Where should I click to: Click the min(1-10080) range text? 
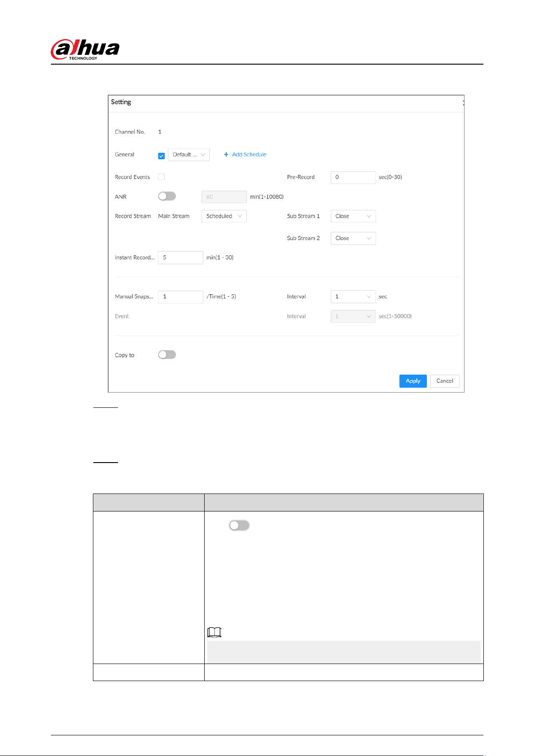pos(267,197)
